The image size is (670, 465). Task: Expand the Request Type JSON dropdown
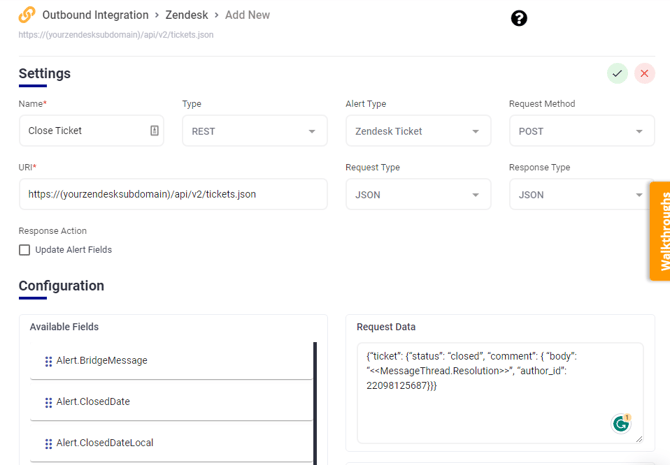tap(418, 195)
